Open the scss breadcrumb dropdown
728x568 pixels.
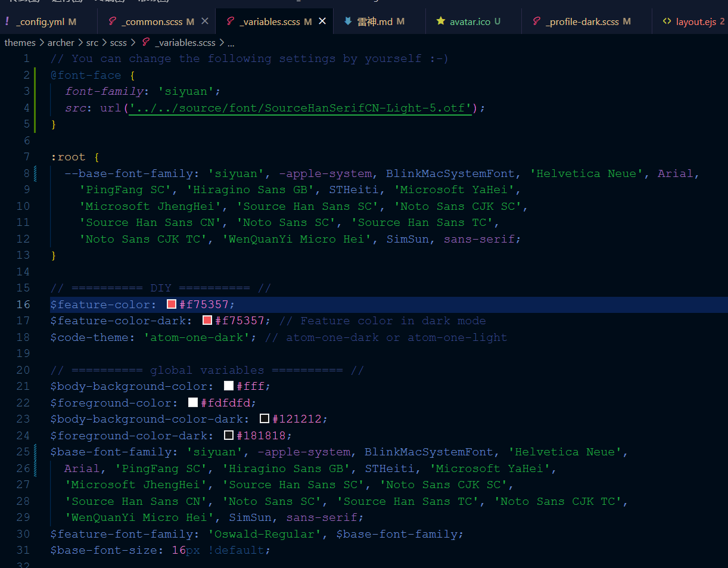118,42
